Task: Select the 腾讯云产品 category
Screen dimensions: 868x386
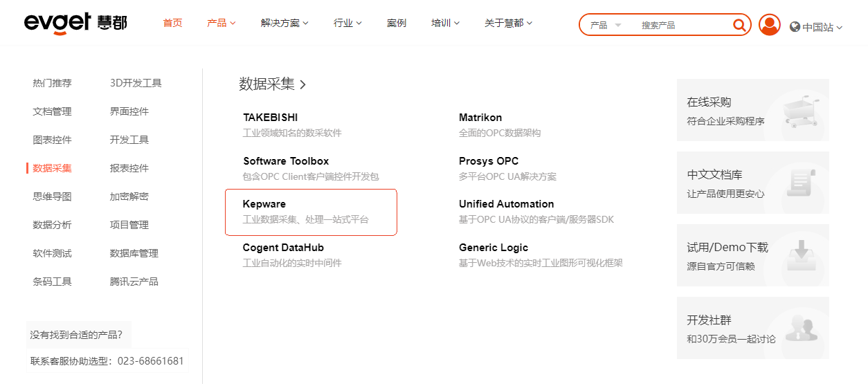Action: (x=134, y=282)
